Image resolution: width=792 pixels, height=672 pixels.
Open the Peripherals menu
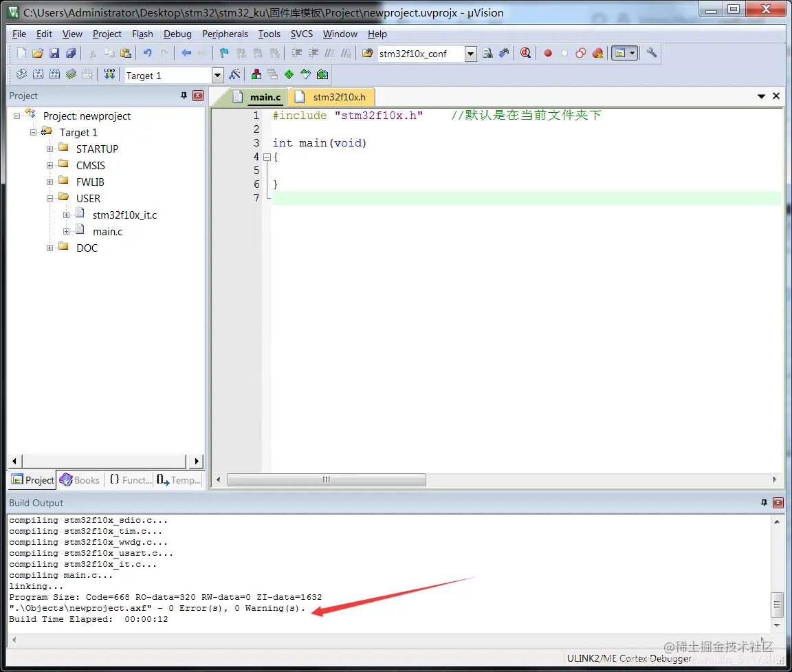[x=225, y=34]
